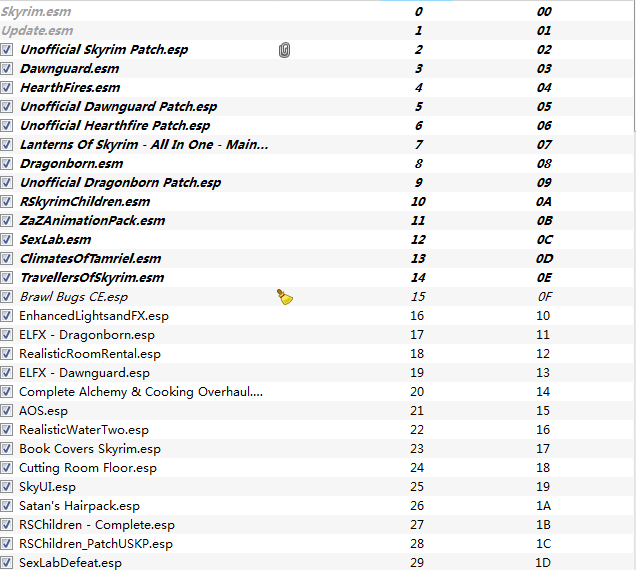Select RSChildren - Complete.esp name
Image resolution: width=636 pixels, height=570 pixels.
coord(97,525)
